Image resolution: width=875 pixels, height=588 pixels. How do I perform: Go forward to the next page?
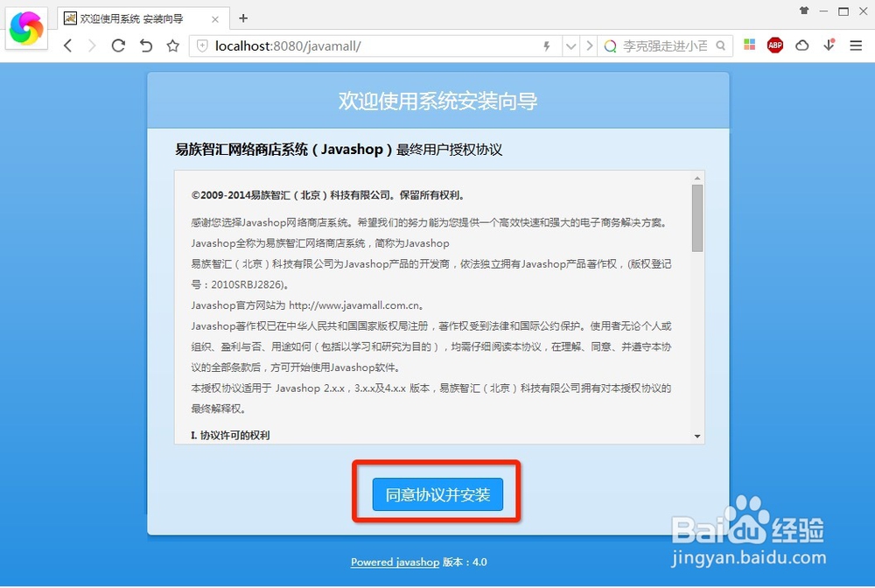(x=92, y=45)
